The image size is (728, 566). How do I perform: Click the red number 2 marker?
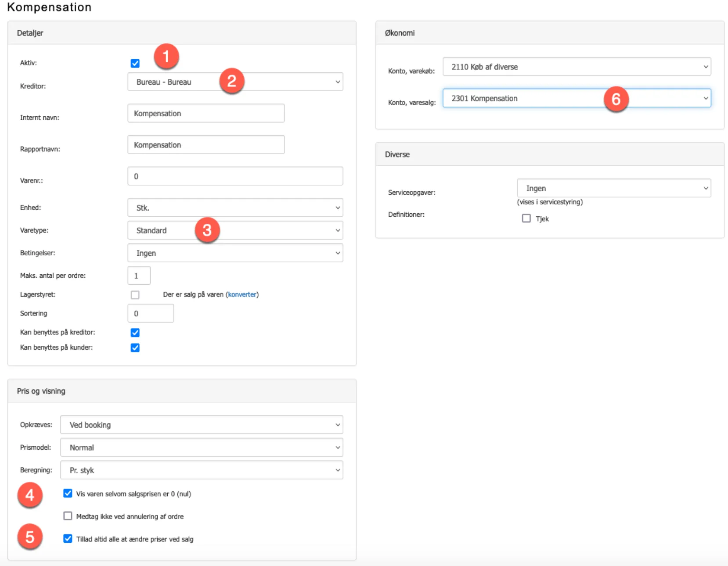click(232, 81)
